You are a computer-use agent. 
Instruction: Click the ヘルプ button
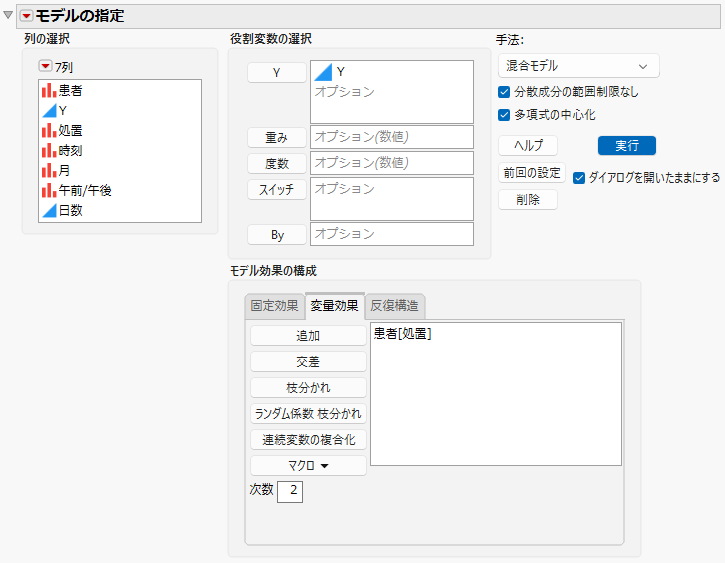tap(528, 146)
